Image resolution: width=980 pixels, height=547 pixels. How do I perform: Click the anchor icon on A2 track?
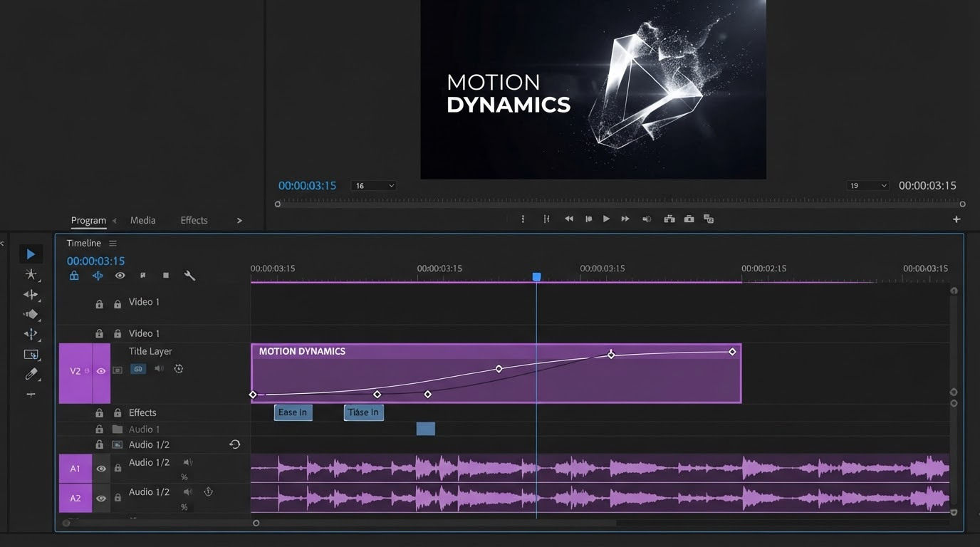[209, 491]
